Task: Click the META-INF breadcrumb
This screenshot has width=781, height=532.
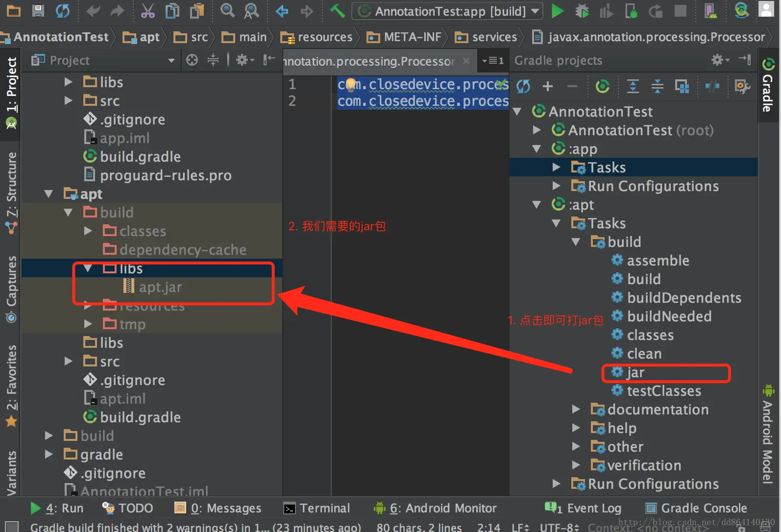Action: click(404, 37)
